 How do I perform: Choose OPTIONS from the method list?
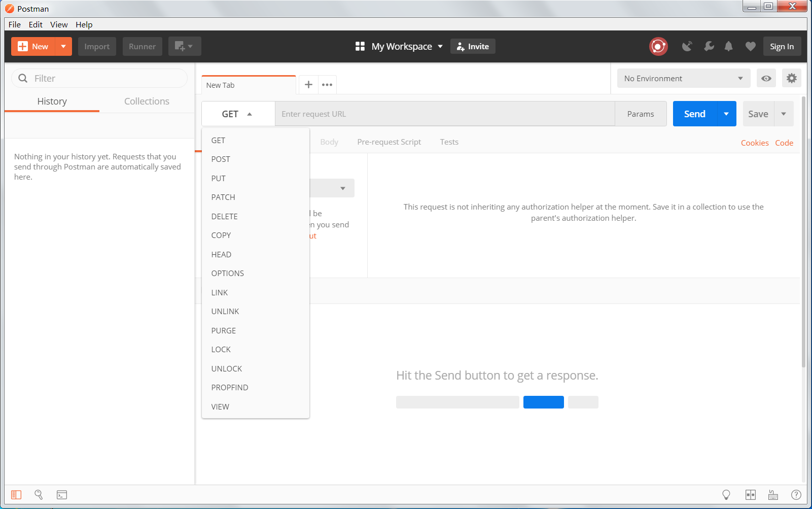coord(256,273)
